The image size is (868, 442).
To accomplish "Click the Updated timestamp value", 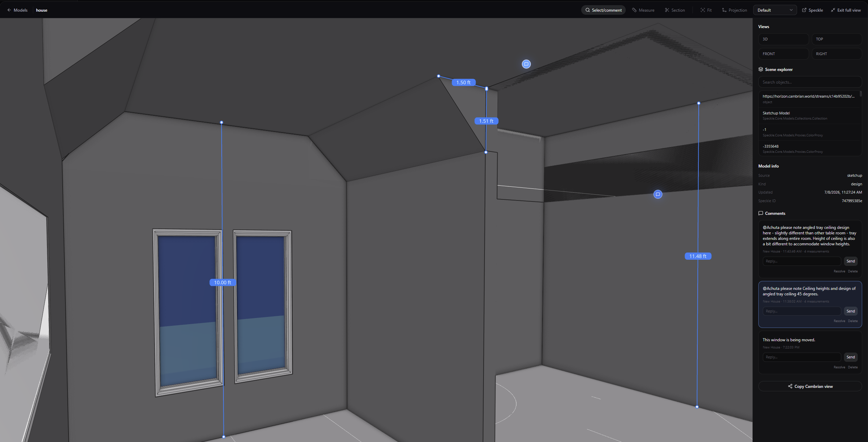I will coord(843,192).
